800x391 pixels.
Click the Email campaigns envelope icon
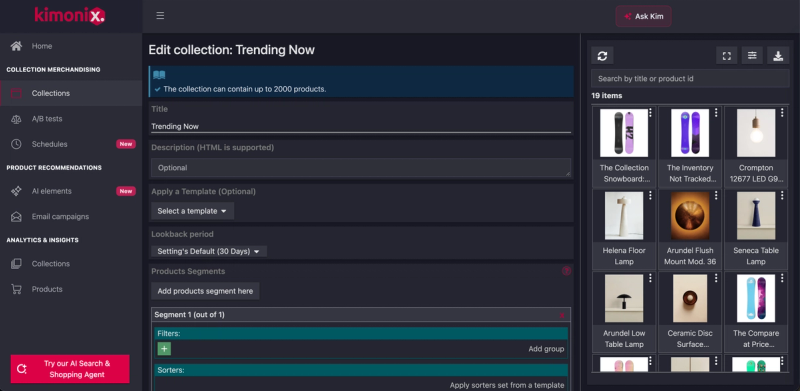[x=16, y=216]
